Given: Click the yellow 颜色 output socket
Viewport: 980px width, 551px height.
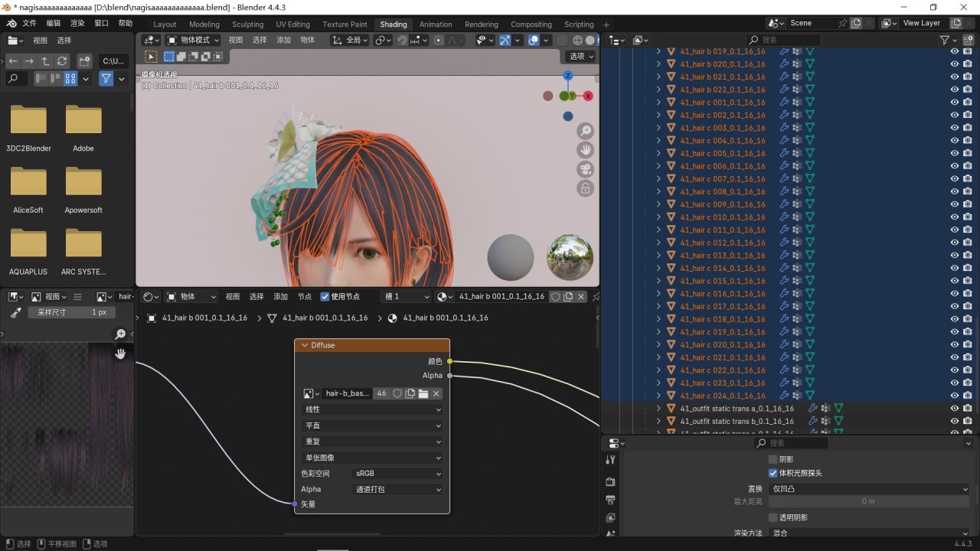Looking at the screenshot, I should point(449,361).
